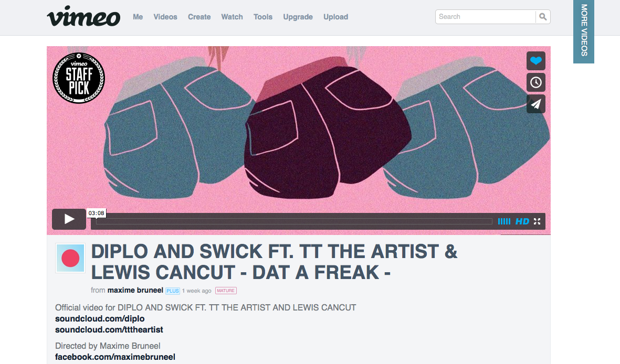Image resolution: width=620 pixels, height=364 pixels.
Task: Open the Me menu
Action: (138, 17)
